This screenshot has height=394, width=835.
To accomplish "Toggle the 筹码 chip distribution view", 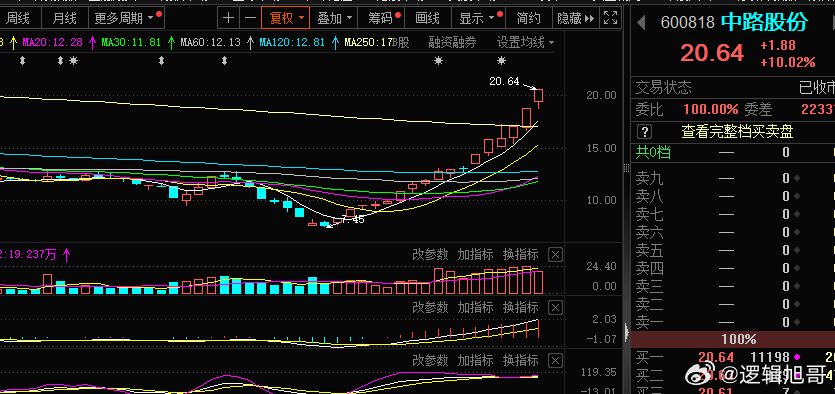I will point(384,19).
